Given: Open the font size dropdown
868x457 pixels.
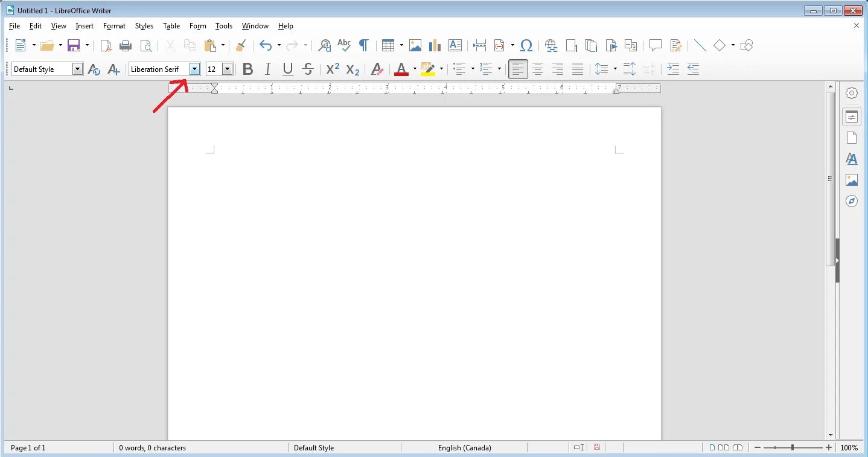Looking at the screenshot, I should tap(228, 69).
